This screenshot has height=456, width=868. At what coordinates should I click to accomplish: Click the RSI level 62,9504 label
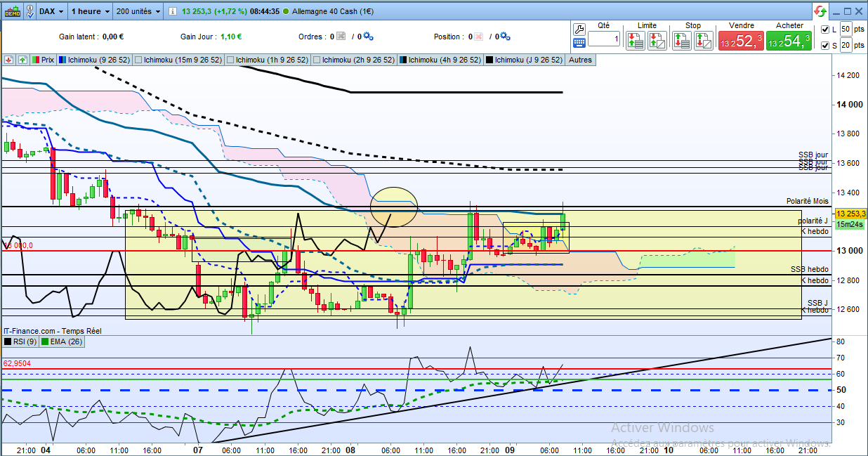18,364
